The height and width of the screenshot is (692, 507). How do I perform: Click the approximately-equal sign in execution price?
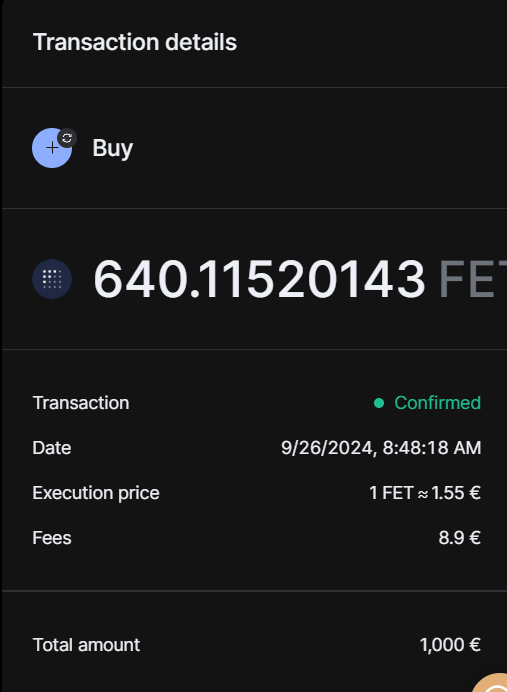[423, 494]
